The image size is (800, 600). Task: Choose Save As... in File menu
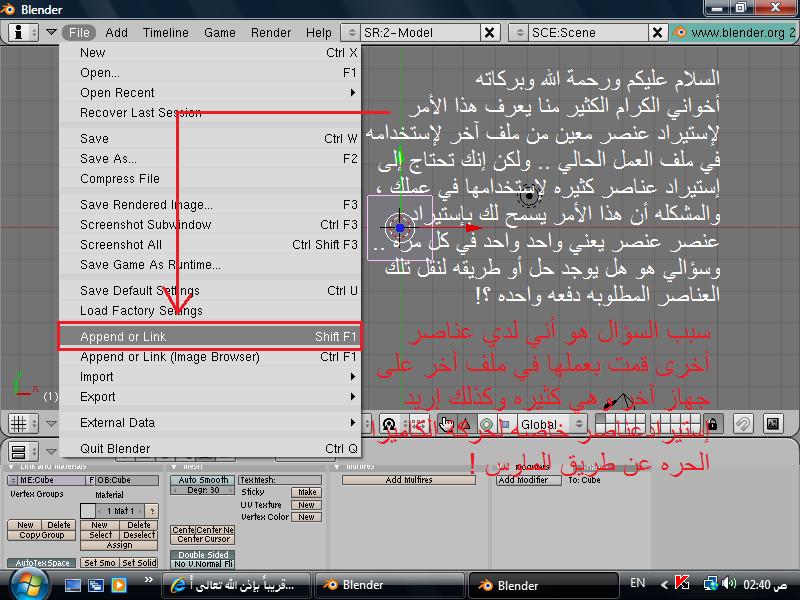(210, 159)
